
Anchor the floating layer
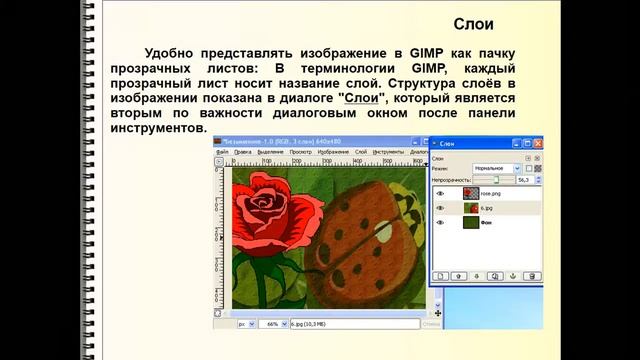(x=513, y=276)
